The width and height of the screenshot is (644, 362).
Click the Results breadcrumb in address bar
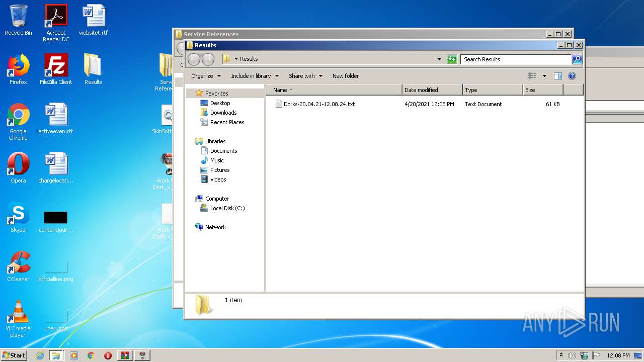click(249, 59)
